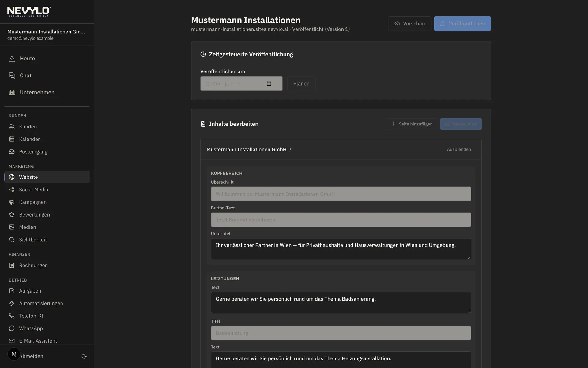The image size is (588, 368).
Task: Click the round N avatar button
Action: [14, 354]
